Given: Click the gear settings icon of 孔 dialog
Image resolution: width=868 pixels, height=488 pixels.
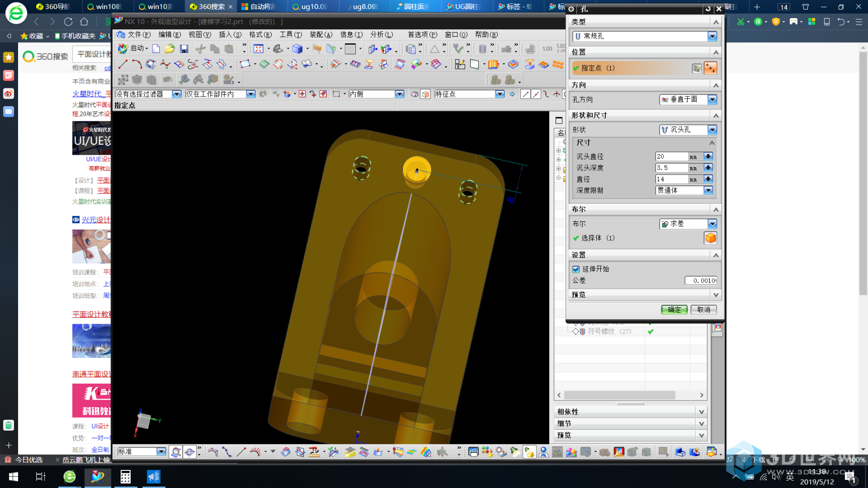Looking at the screenshot, I should (x=571, y=9).
